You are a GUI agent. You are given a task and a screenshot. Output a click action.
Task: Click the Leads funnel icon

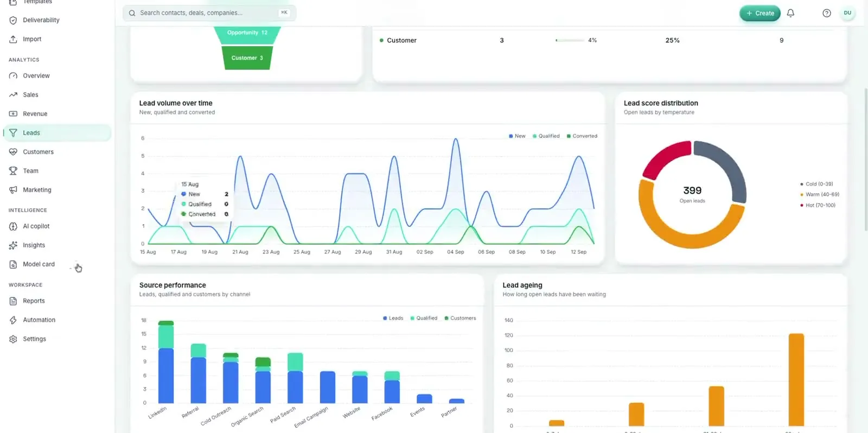tap(13, 133)
